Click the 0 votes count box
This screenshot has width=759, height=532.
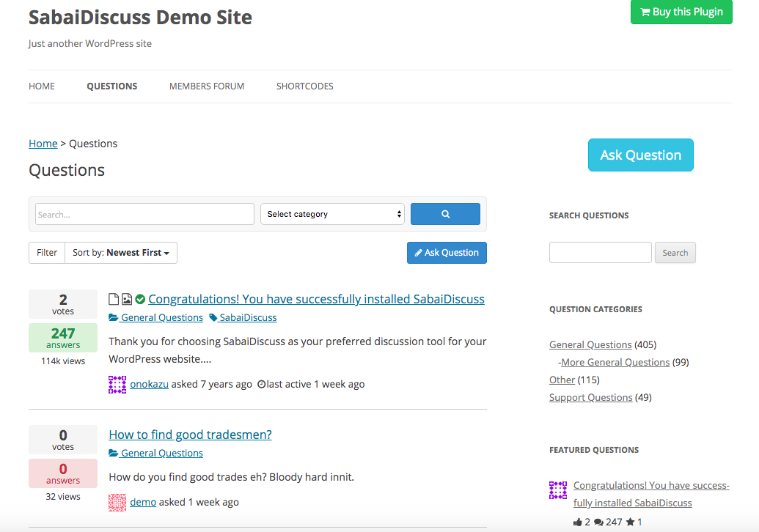(x=63, y=440)
